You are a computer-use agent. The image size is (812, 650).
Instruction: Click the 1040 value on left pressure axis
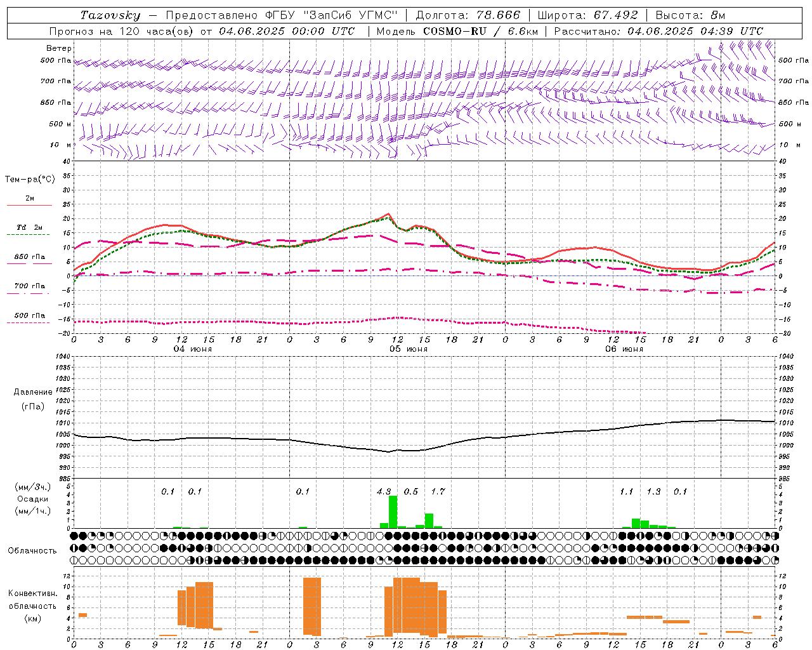click(62, 356)
